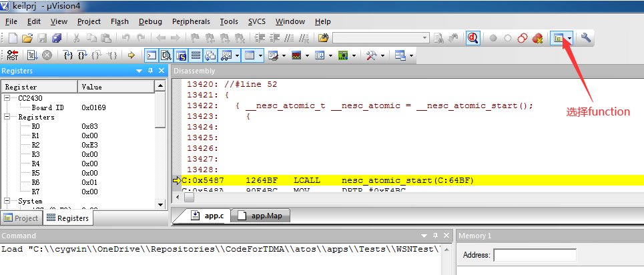Viewport: 644px width, 275px height.
Task: Toggle the Call Stack Window icon
Action: pyautogui.click(x=210, y=55)
